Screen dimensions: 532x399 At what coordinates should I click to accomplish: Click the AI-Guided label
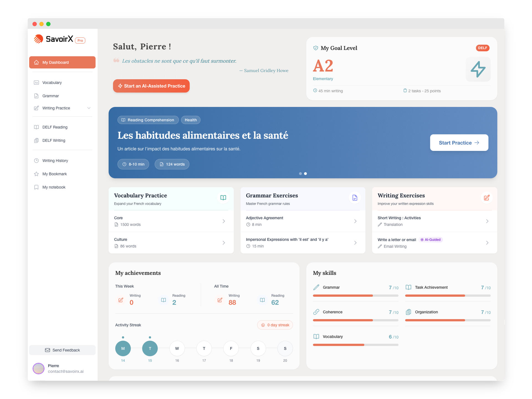431,240
